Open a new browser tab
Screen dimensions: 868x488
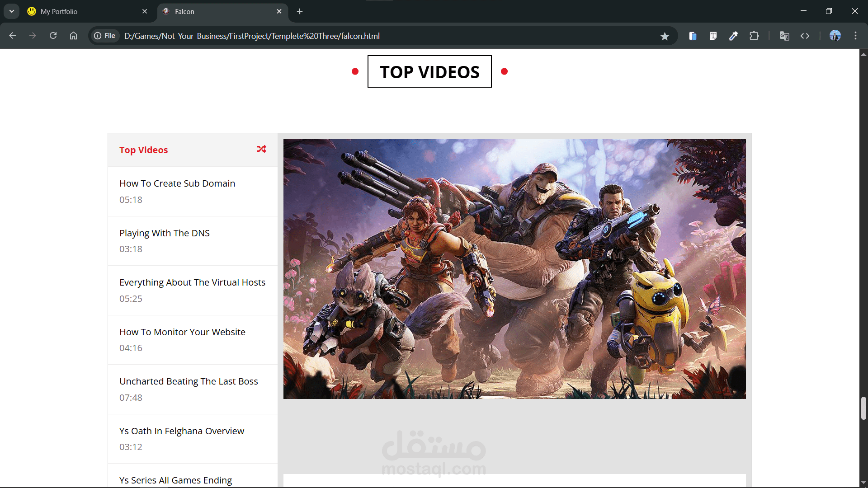point(300,11)
